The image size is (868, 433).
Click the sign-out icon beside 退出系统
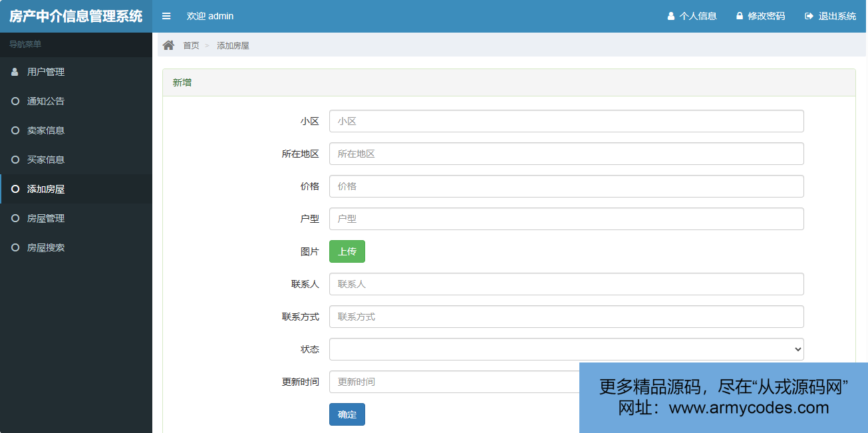click(809, 16)
